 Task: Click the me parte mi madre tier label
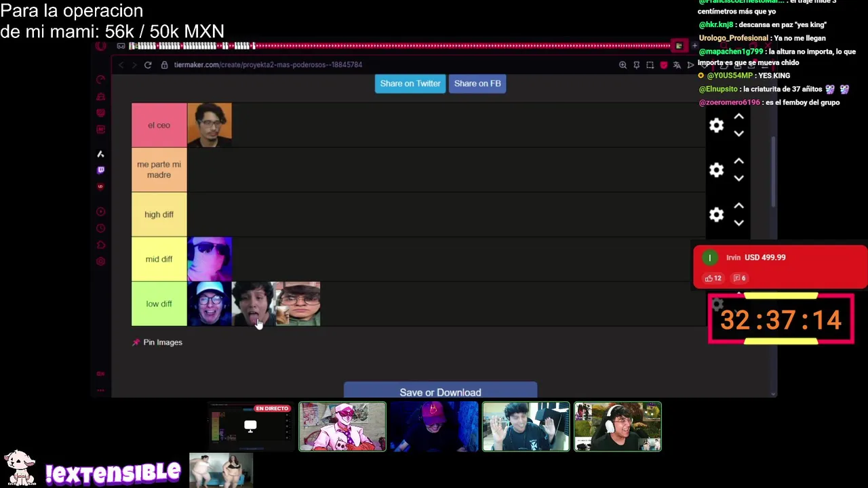coord(159,169)
